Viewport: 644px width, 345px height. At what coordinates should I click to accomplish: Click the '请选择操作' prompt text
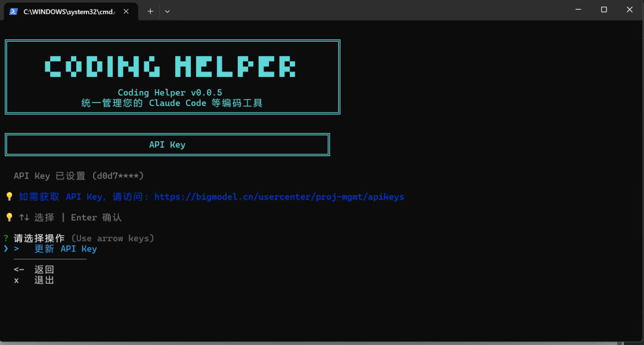(39, 238)
